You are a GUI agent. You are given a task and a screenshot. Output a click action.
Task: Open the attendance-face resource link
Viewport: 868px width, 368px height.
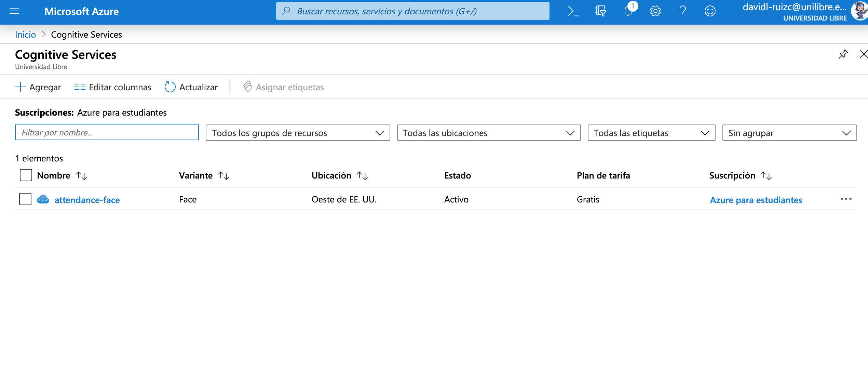point(87,200)
